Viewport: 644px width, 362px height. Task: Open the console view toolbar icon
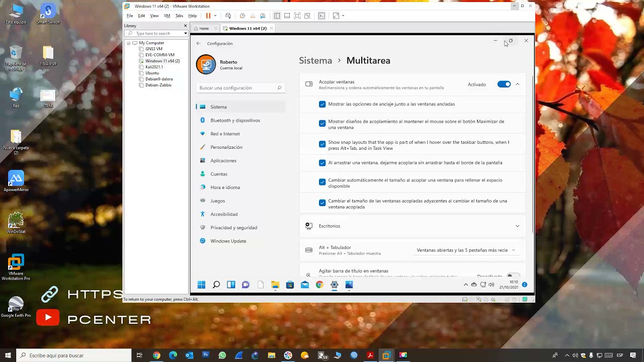click(321, 16)
